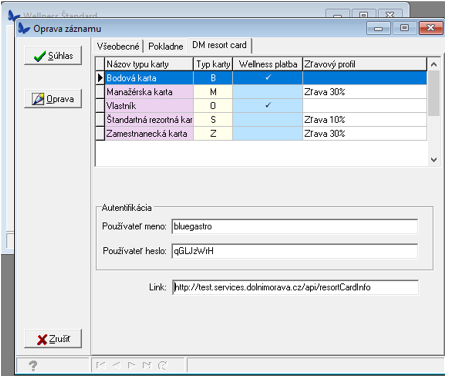Click the row selector of Bodová karta
Screen dimensions: 451x379
tap(100, 78)
